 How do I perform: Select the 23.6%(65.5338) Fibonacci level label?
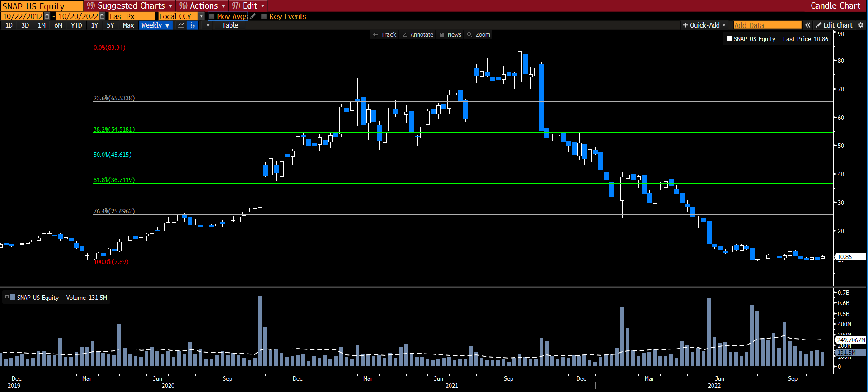click(x=114, y=98)
